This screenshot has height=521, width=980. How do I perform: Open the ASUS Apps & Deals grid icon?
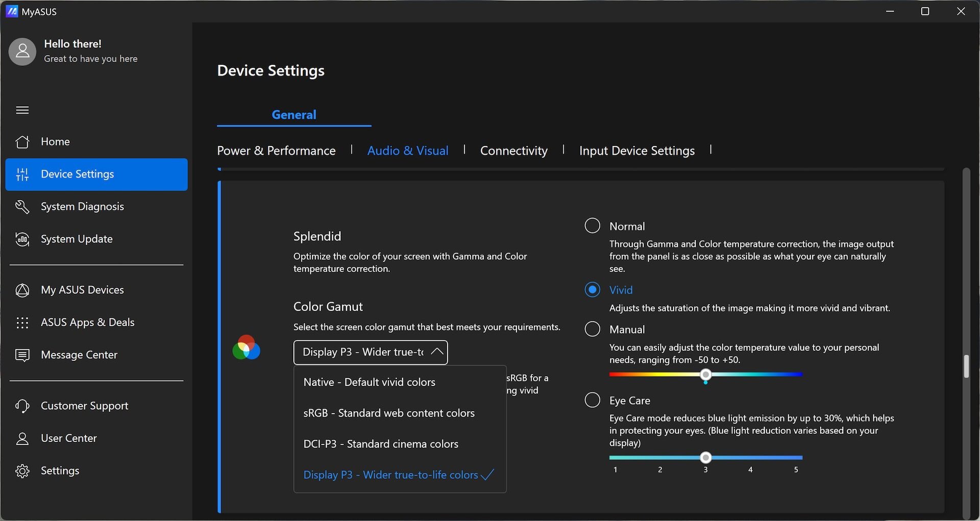point(22,322)
